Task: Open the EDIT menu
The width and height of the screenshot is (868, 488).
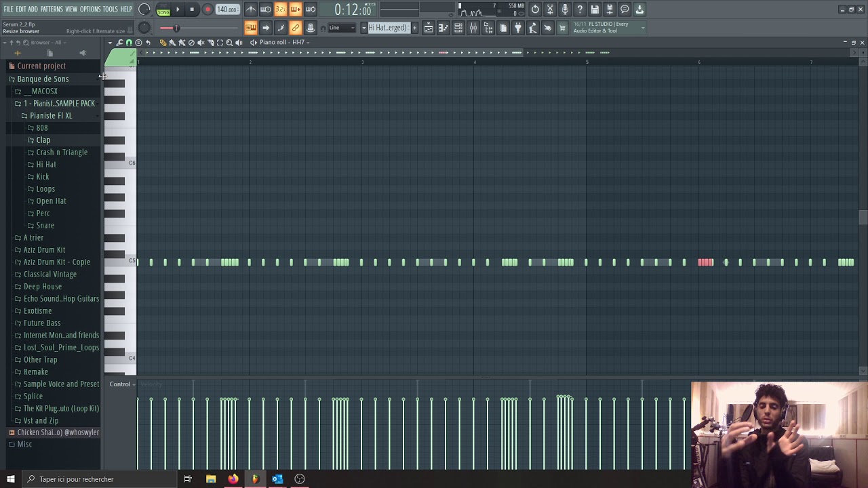Action: [21, 9]
